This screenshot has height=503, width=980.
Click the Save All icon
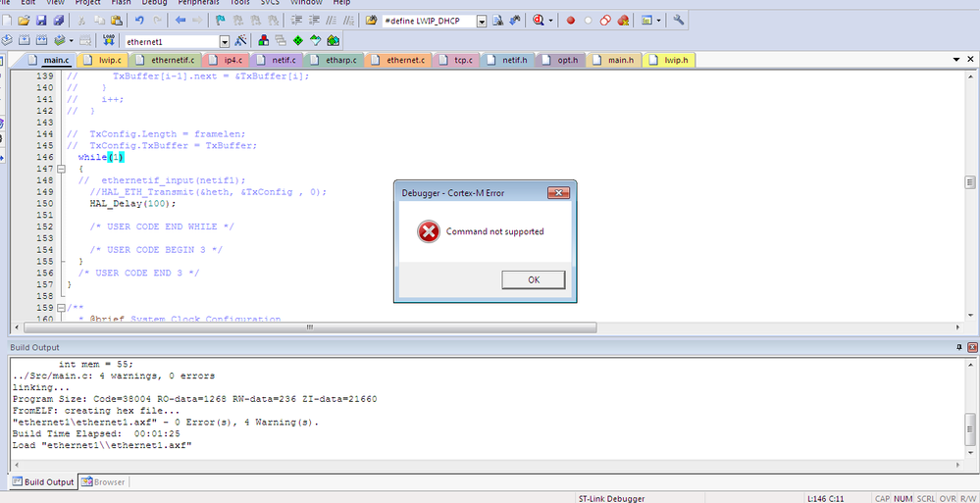click(x=58, y=20)
